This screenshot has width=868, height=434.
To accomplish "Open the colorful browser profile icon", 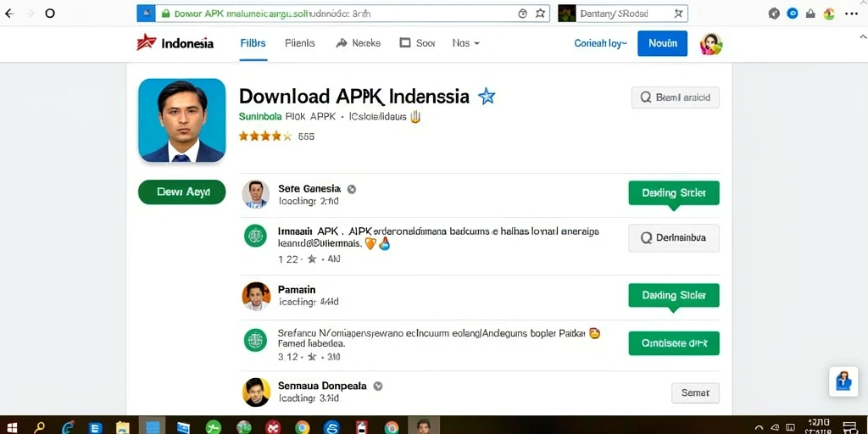I will [829, 14].
